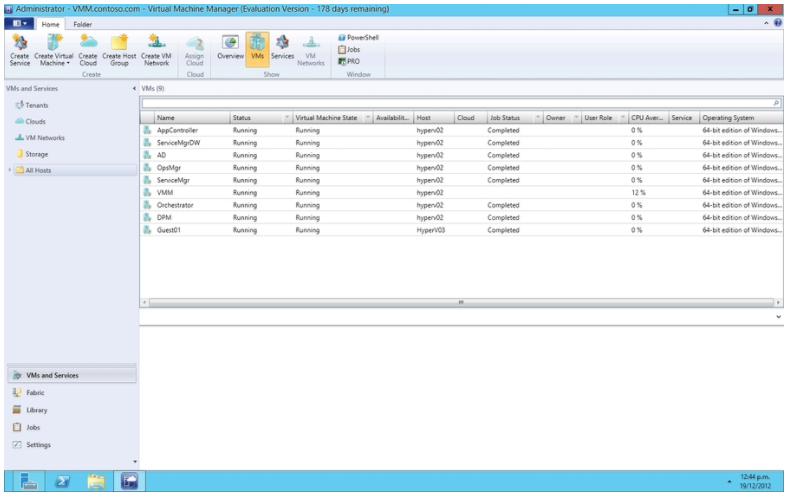Viewport: 786px width, 497px height.
Task: Select the VMM virtual machine row
Action: pyautogui.click(x=461, y=193)
